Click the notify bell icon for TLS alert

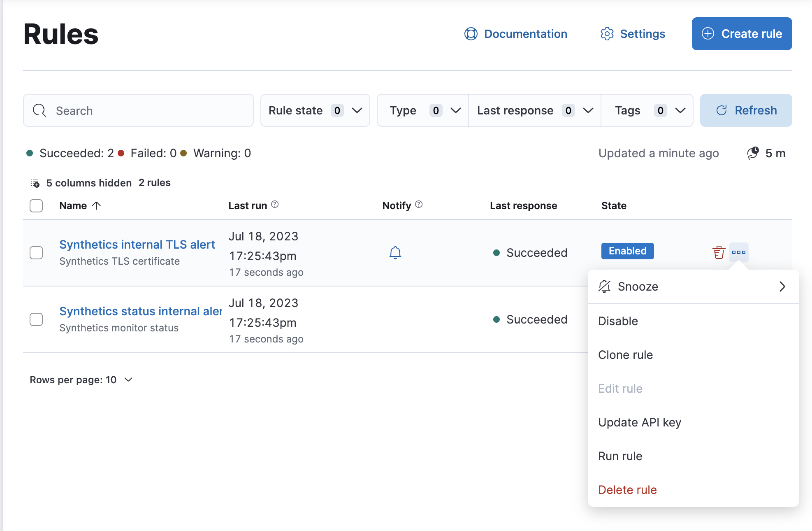click(x=395, y=252)
